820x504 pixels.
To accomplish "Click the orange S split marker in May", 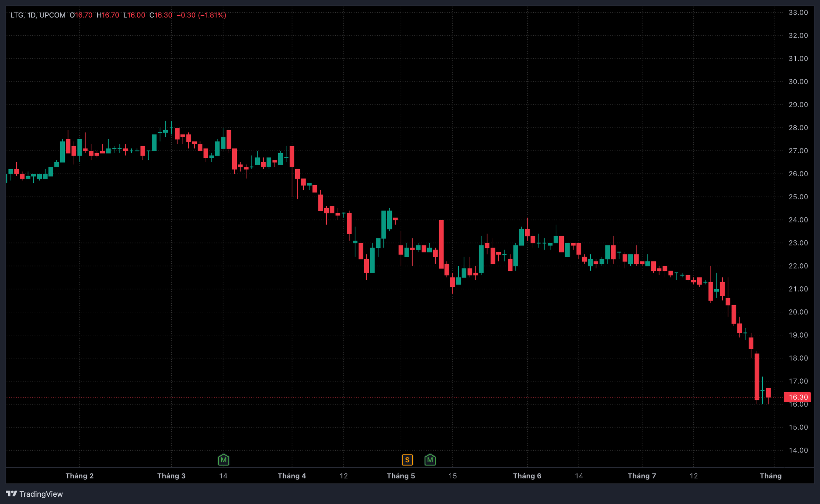I will click(x=407, y=460).
